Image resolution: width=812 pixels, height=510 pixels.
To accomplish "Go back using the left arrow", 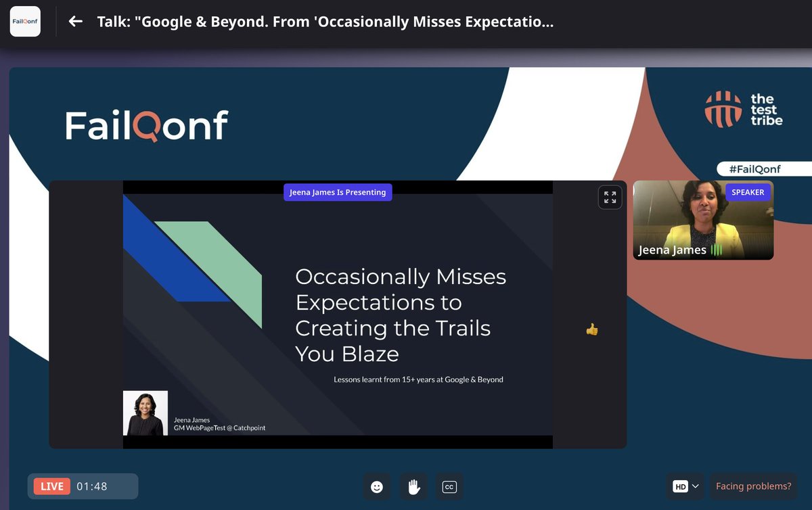I will tap(76, 22).
